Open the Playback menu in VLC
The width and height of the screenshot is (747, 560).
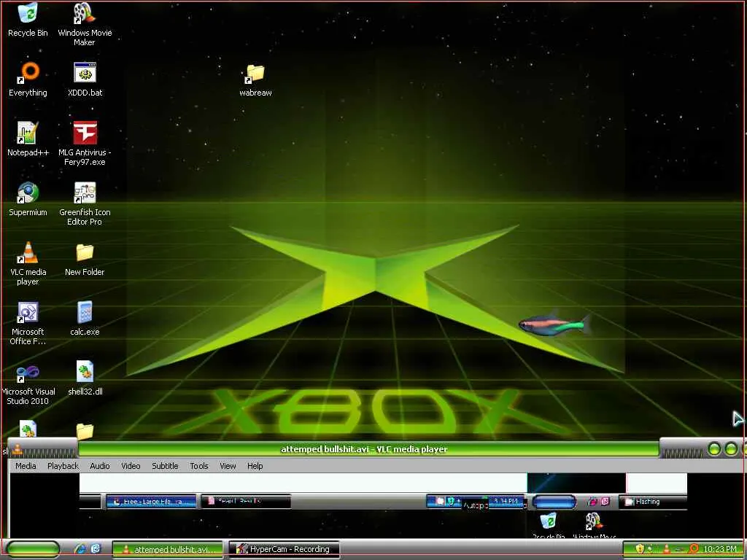63,466
